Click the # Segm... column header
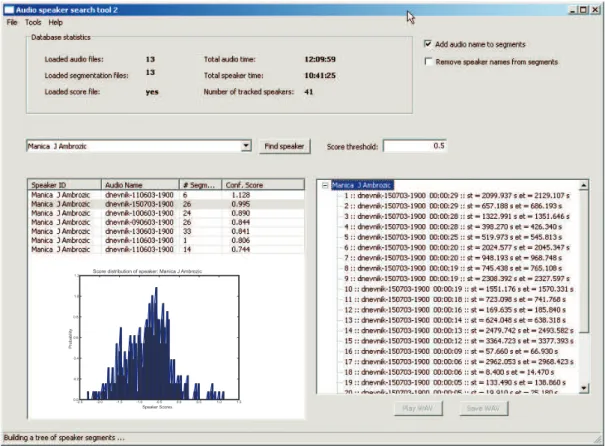 [201, 185]
